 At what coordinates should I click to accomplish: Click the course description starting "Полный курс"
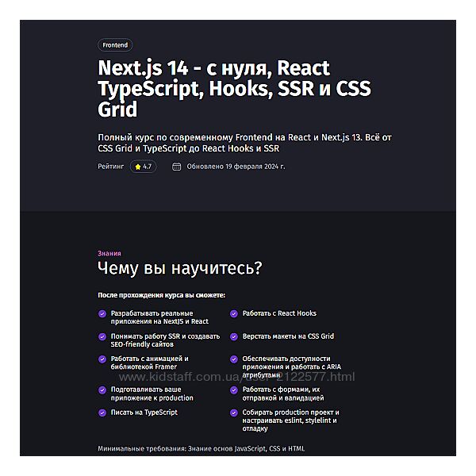(244, 143)
